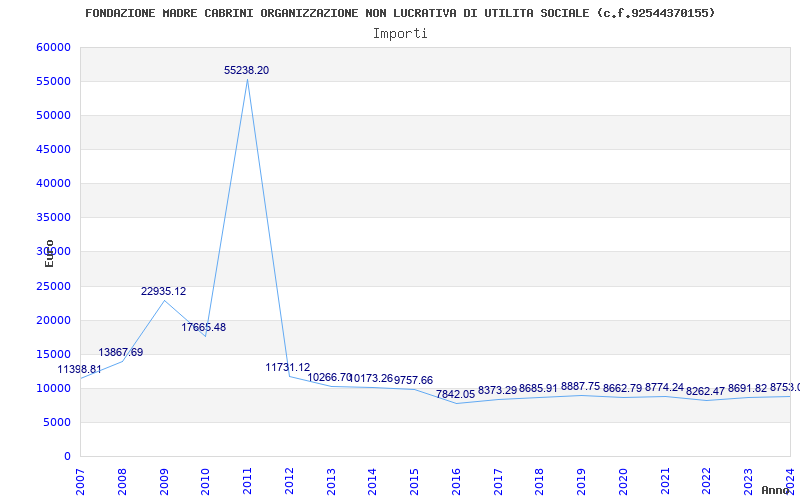This screenshot has height=500, width=800.
Task: Click the 'Importi' subtitle
Action: tap(400, 34)
